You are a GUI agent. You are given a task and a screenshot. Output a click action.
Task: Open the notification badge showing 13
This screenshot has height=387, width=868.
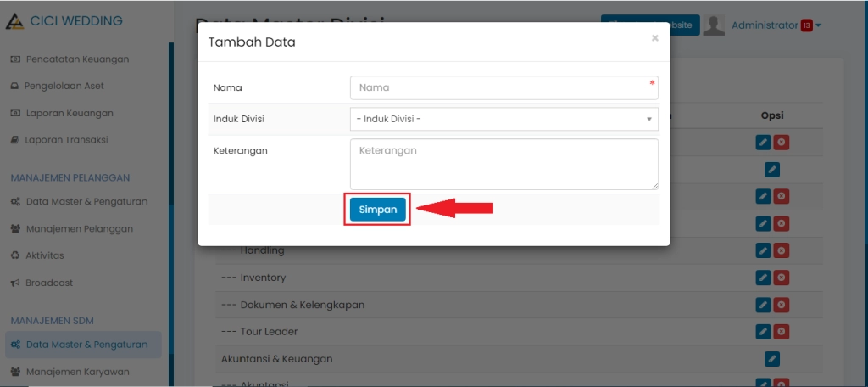click(806, 25)
